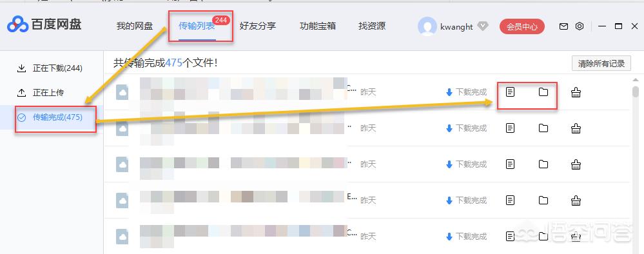The image size is (644, 254).
Task: Open file icon in fourth download row
Action: pos(510,200)
